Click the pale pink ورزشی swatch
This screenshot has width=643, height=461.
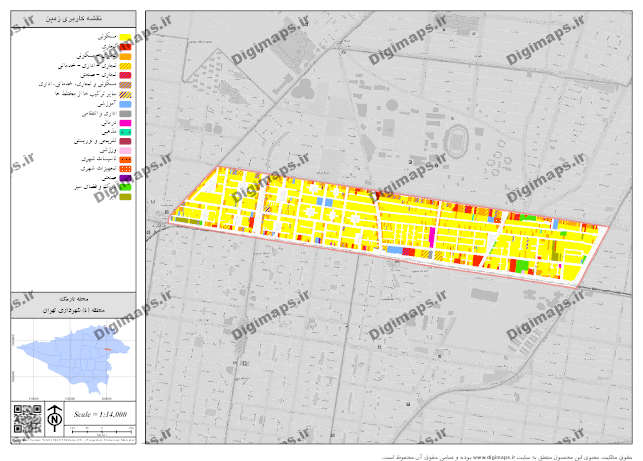coord(125,151)
